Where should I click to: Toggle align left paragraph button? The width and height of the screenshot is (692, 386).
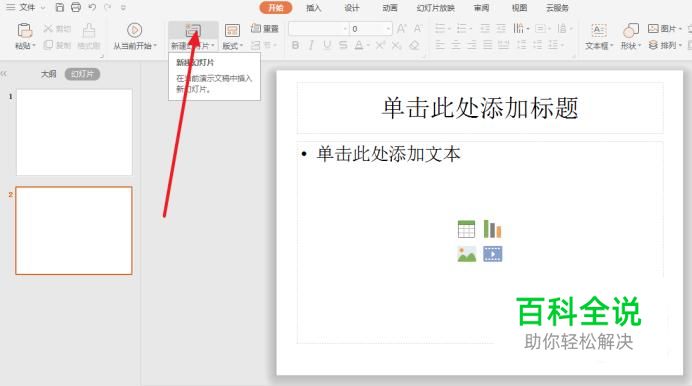click(x=440, y=45)
